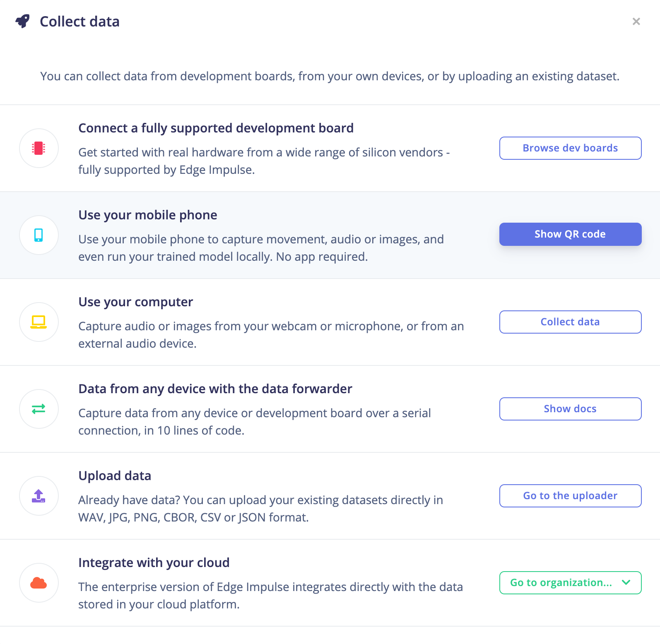Click the Integrate with your cloud heading
660x644 pixels.
coord(154,563)
